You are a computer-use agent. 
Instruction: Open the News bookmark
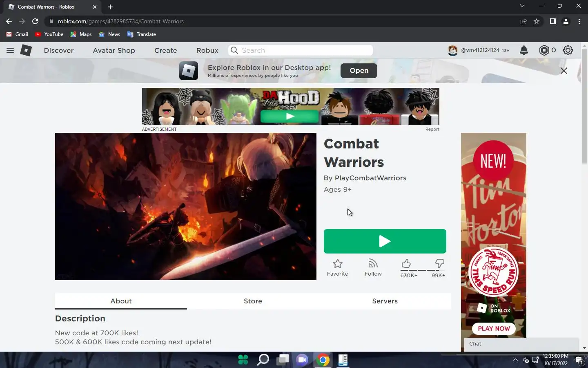click(x=109, y=34)
